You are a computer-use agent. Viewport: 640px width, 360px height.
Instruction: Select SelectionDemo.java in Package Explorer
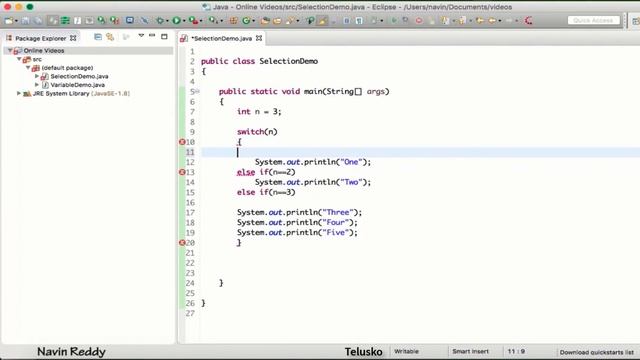pyautogui.click(x=79, y=76)
